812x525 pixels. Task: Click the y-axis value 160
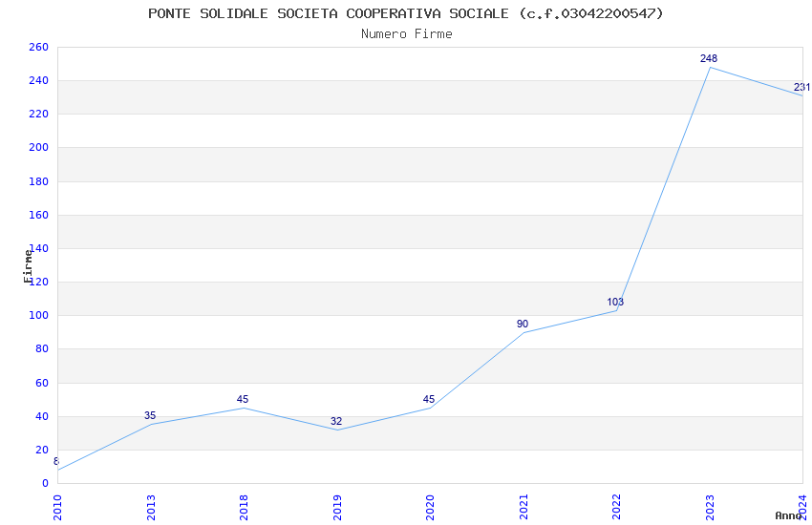[x=39, y=215]
